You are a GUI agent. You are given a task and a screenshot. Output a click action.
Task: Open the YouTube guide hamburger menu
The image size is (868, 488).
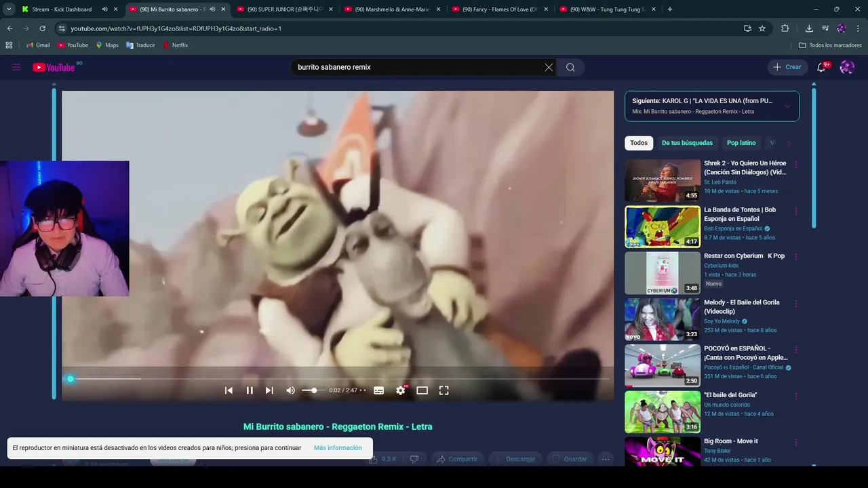[x=16, y=67]
